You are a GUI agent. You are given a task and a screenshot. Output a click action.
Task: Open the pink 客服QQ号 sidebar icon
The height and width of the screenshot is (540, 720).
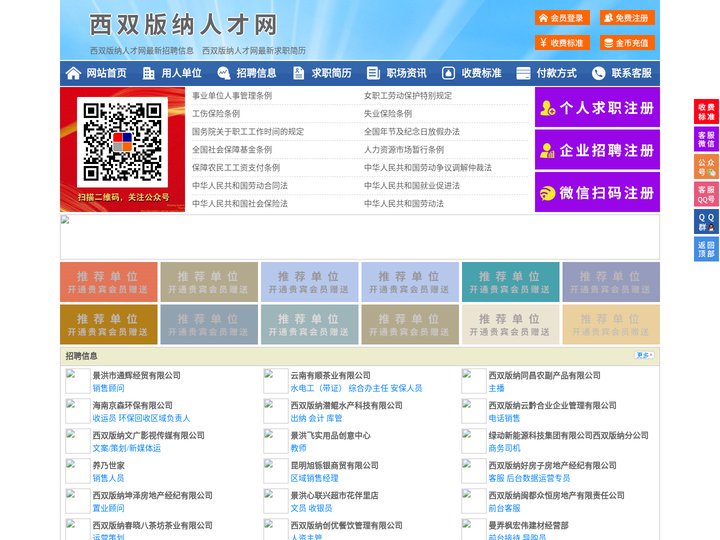(x=706, y=194)
